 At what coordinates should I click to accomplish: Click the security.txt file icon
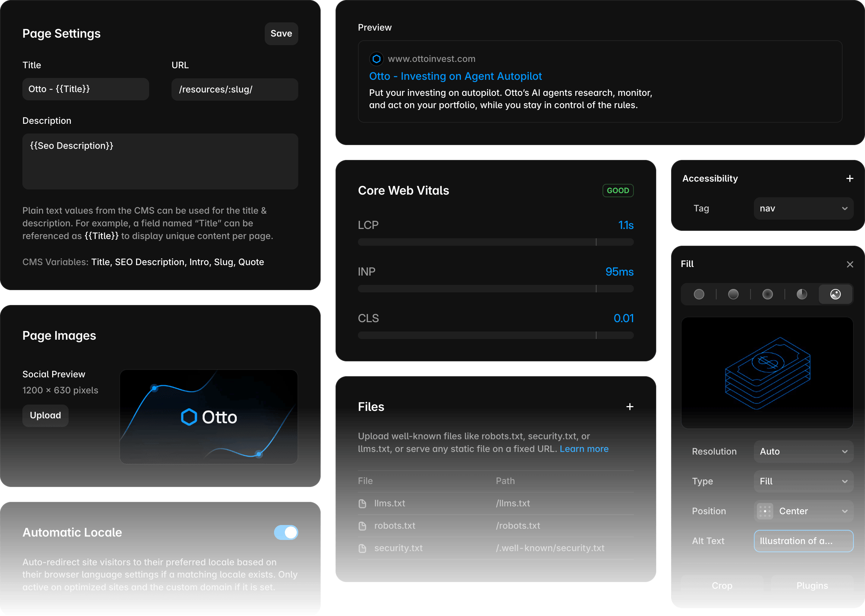coord(362,548)
